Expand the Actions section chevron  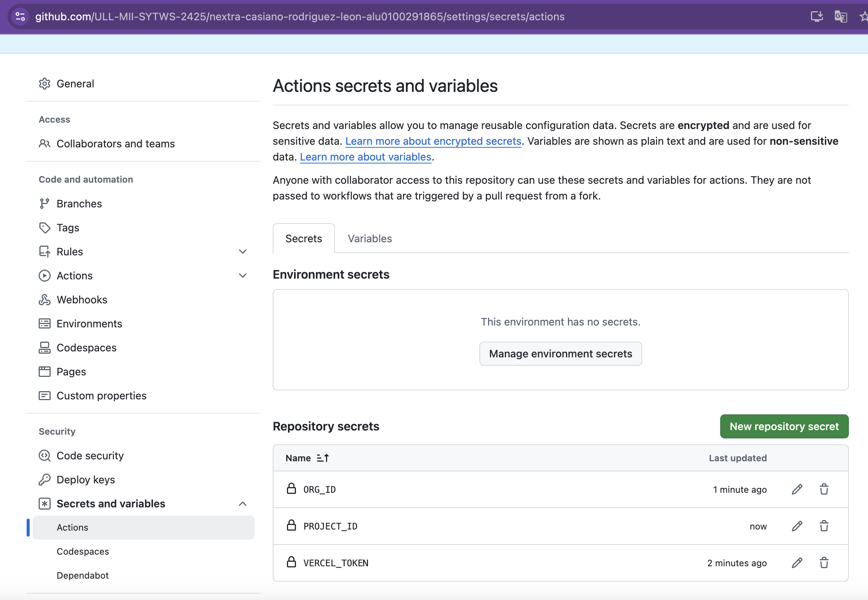pos(243,276)
